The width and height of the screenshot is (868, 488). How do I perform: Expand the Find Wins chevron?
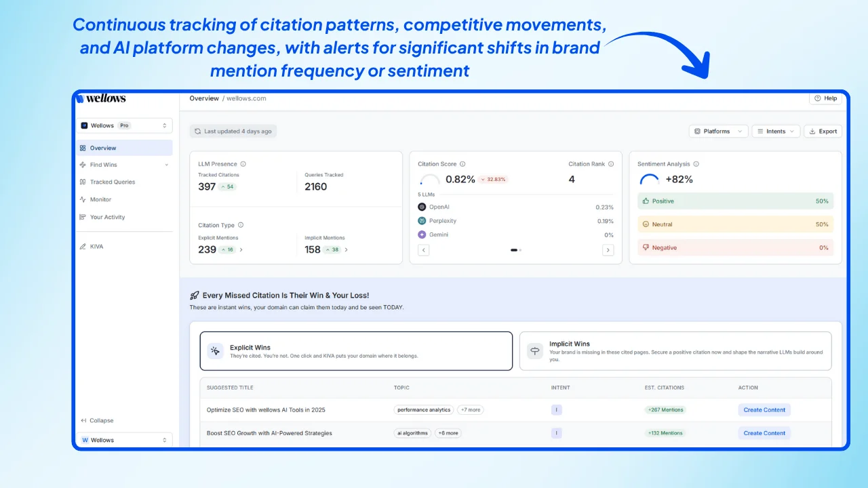tap(167, 165)
